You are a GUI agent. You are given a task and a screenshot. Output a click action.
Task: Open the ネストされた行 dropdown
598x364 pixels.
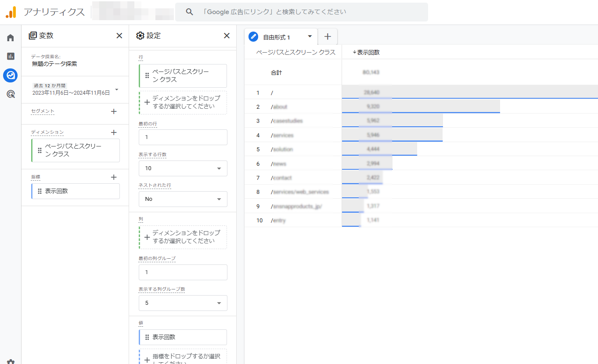click(x=183, y=199)
